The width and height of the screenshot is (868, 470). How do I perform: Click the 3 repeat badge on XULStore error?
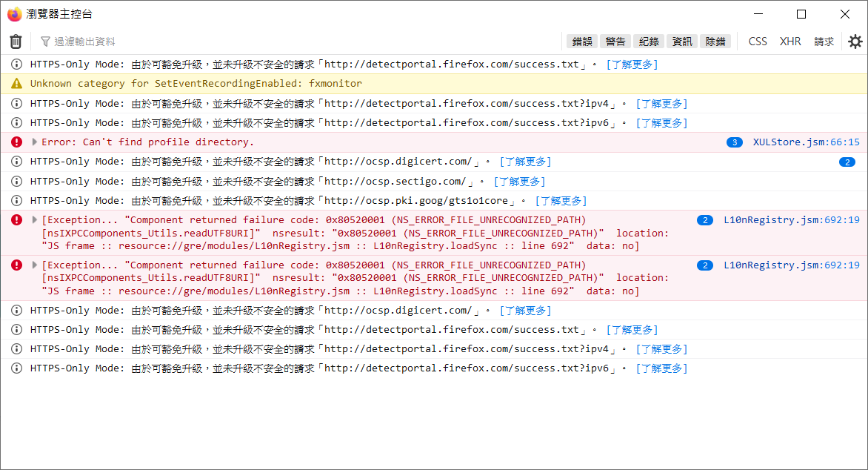tap(735, 142)
